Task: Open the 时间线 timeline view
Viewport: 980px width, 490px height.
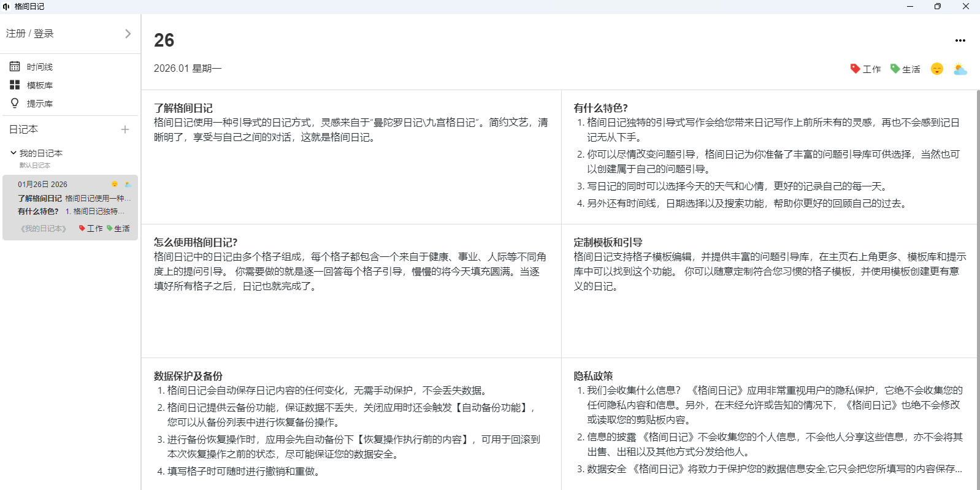Action: pyautogui.click(x=39, y=67)
